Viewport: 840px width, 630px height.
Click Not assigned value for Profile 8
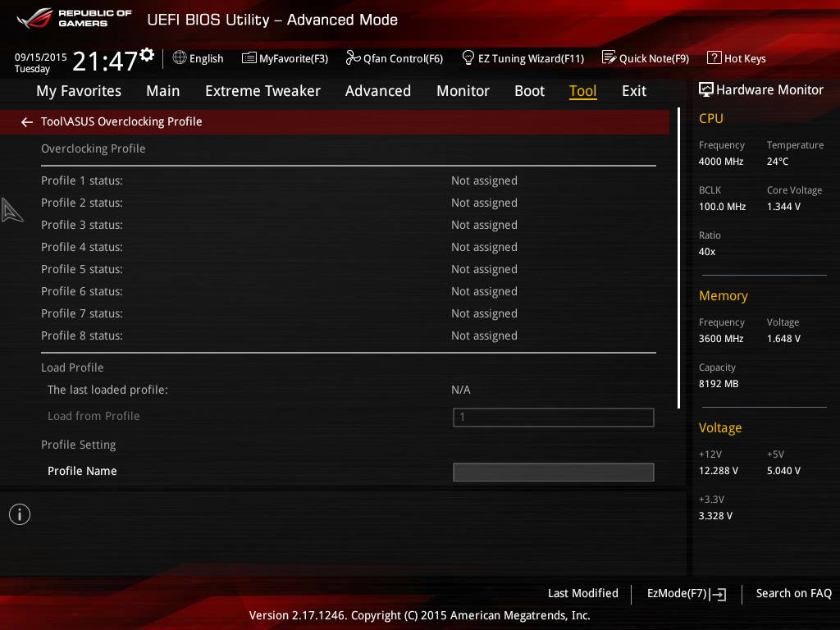point(484,336)
